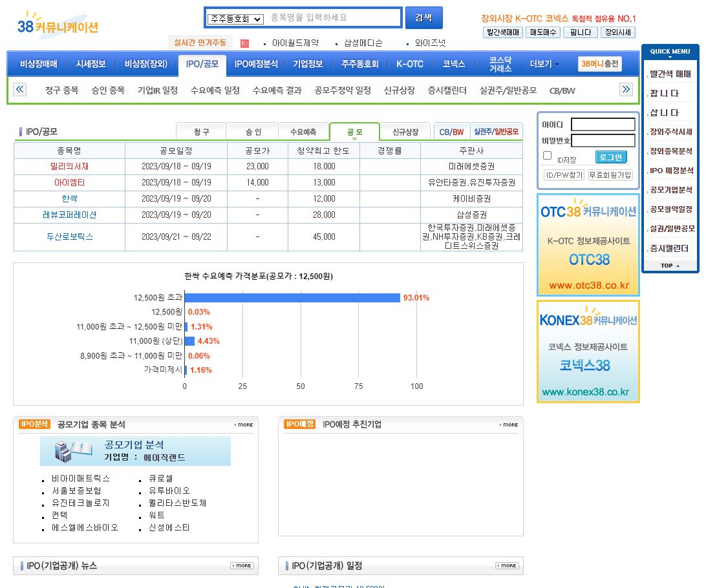This screenshot has height=588, width=706.
Task: Click MORE in IPO(기업공개) 뉴스
Action: (x=242, y=566)
